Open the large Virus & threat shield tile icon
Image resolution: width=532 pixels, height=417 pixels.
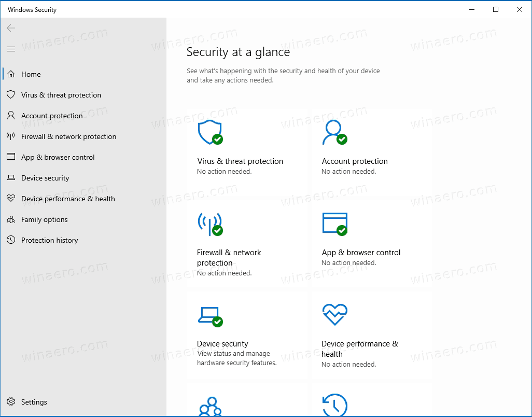211,132
